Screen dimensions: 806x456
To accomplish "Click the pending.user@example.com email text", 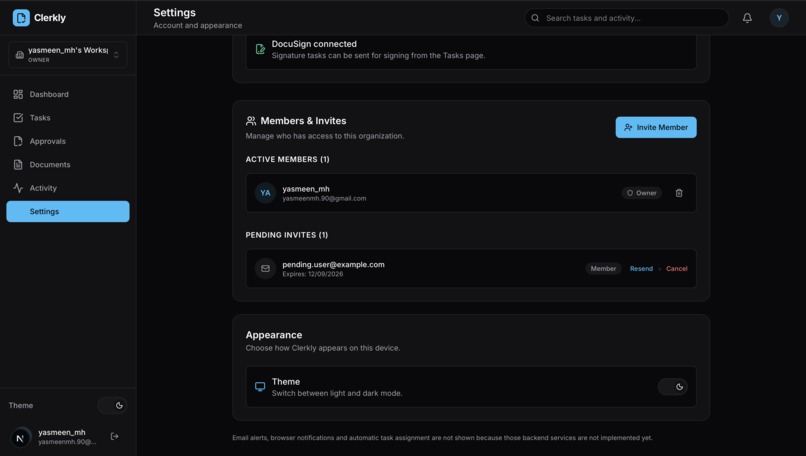I will (333, 264).
